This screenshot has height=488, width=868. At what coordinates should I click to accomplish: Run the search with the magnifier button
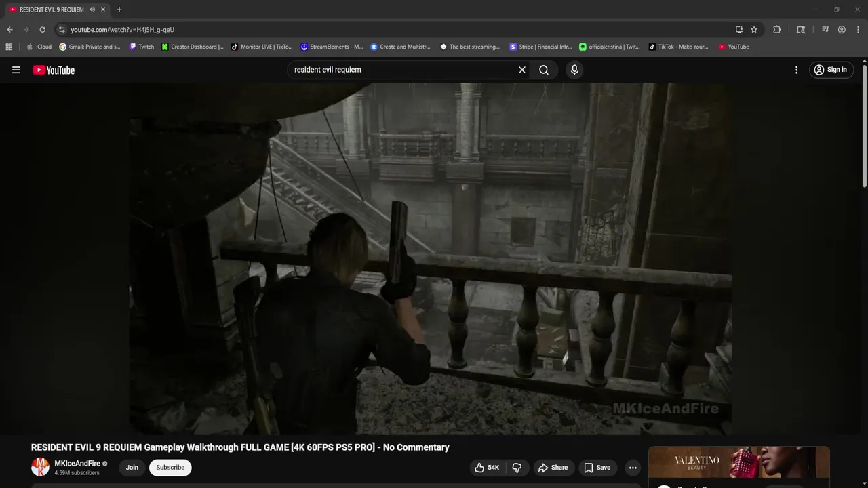pos(544,70)
